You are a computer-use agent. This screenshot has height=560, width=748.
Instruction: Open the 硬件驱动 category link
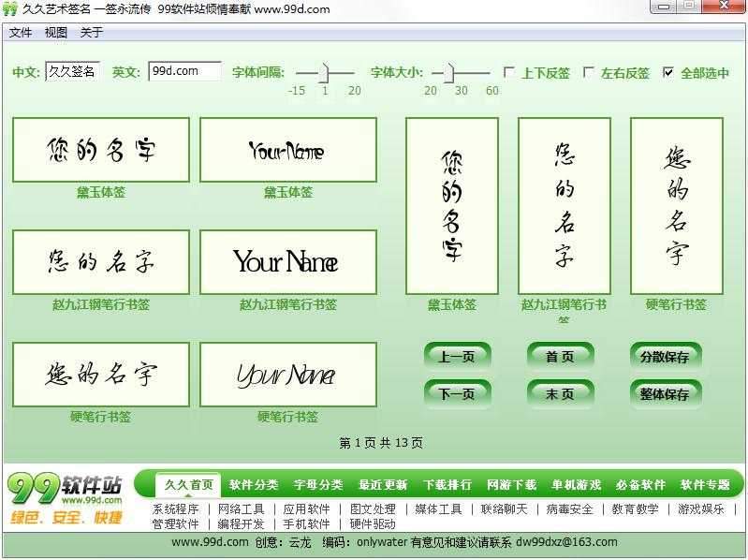pyautogui.click(x=373, y=523)
